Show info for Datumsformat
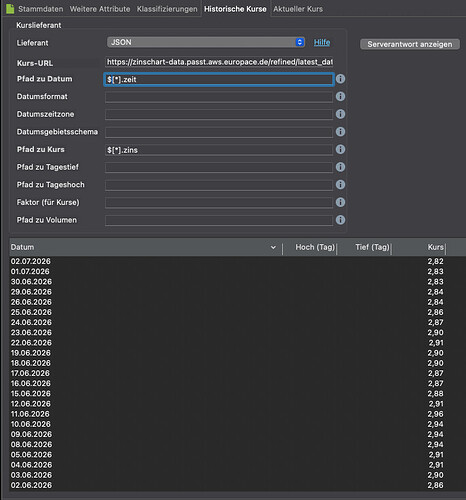Viewport: 466px width, 500px height. pos(340,97)
